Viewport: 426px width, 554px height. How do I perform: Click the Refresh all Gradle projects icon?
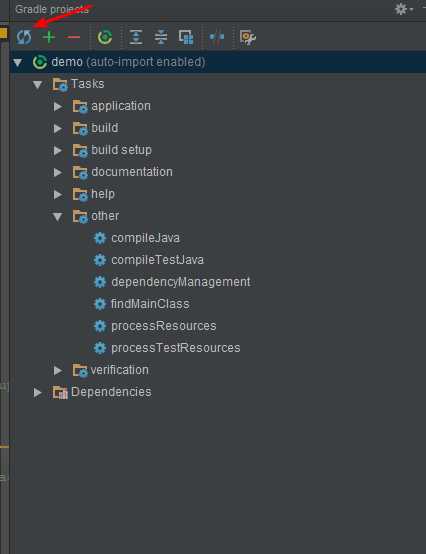click(x=24, y=37)
